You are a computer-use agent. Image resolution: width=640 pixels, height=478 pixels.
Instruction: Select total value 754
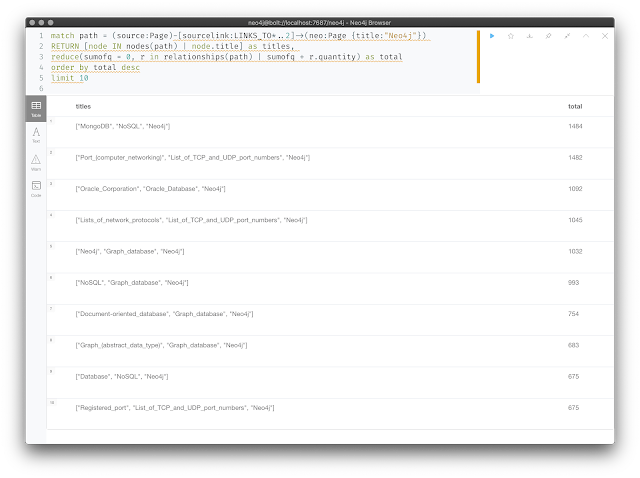(x=573, y=314)
